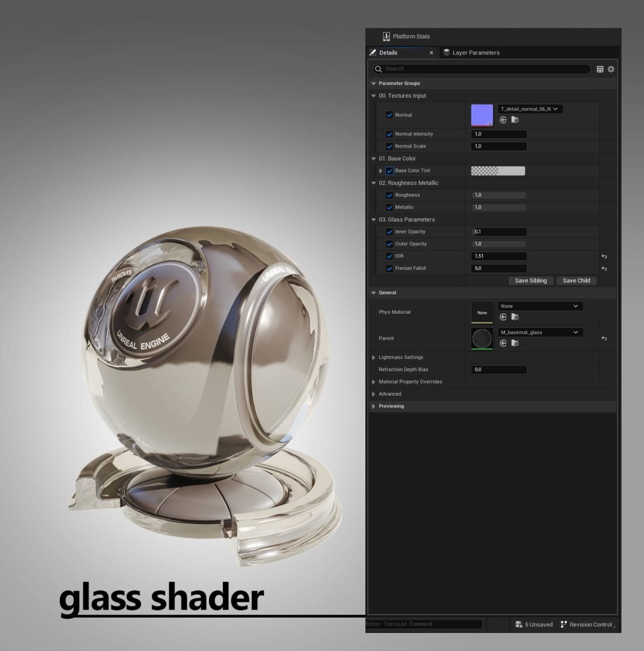
Task: Switch to the Layer Parameters tab
Action: pyautogui.click(x=471, y=53)
